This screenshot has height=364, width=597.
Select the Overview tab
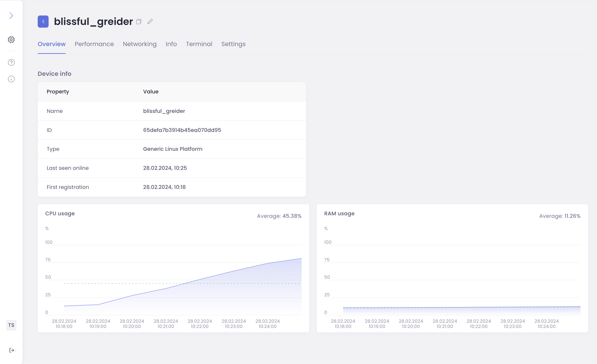(x=52, y=44)
